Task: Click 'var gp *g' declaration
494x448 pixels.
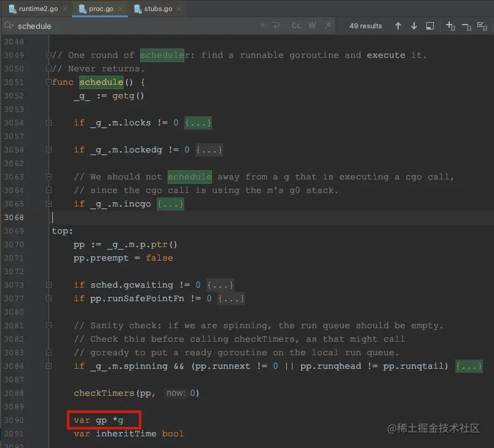Action: tap(98, 420)
